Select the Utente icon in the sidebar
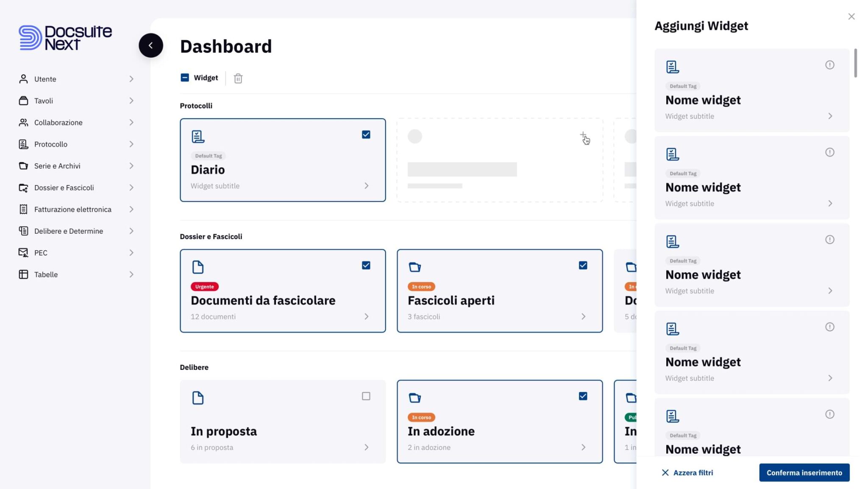This screenshot has height=489, width=868. coord(23,79)
